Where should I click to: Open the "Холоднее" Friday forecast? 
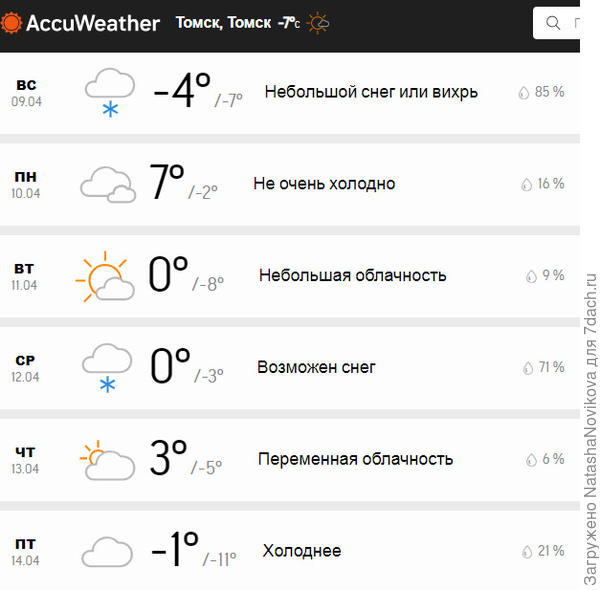(301, 551)
